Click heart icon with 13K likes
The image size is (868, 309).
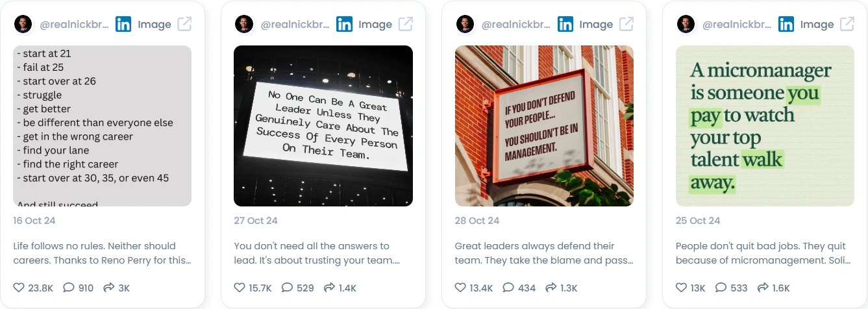click(x=681, y=288)
